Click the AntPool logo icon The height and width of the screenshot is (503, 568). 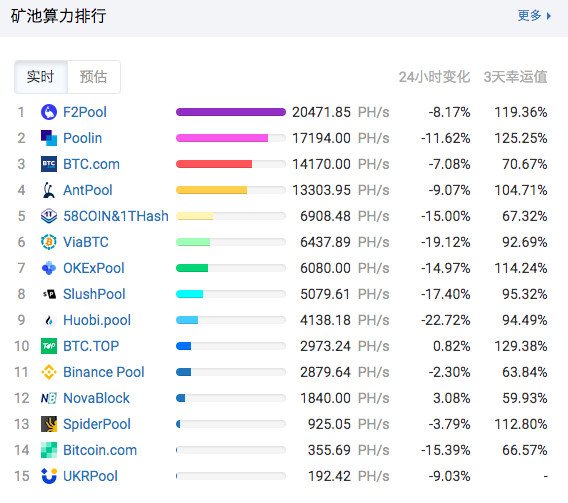click(49, 190)
